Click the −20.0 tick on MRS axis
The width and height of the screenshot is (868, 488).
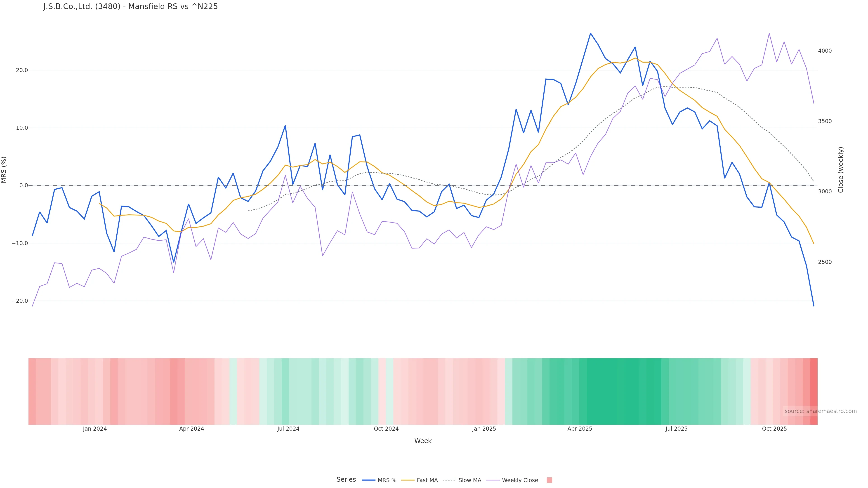(x=20, y=301)
